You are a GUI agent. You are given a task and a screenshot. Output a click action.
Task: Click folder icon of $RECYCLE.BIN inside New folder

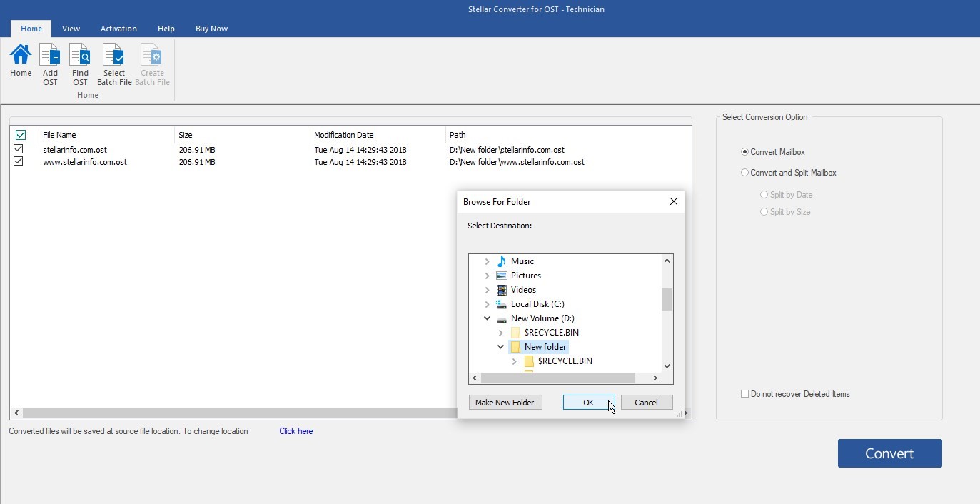click(529, 361)
